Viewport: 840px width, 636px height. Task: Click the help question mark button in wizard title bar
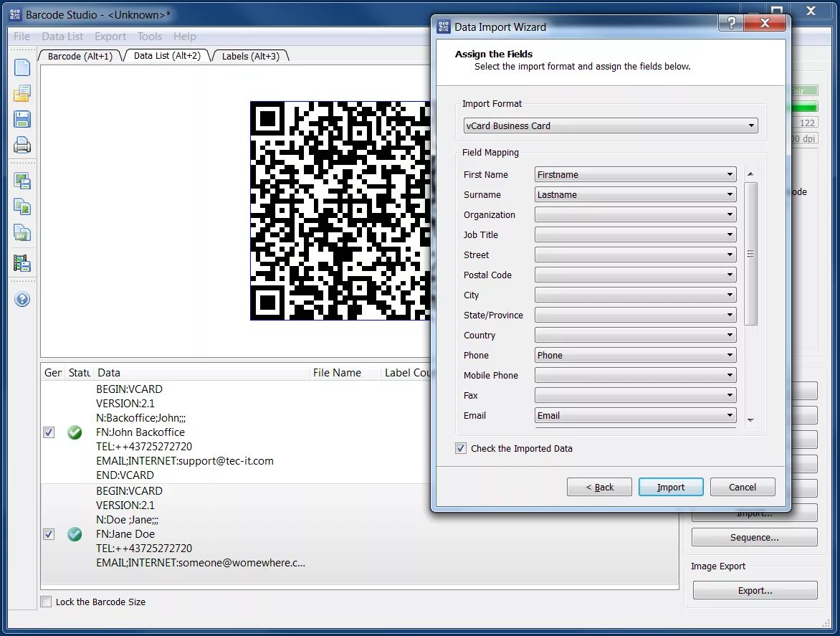[731, 22]
